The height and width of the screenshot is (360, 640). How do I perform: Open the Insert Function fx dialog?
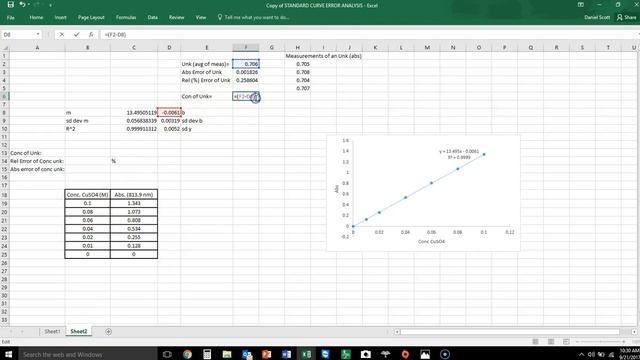click(91, 35)
